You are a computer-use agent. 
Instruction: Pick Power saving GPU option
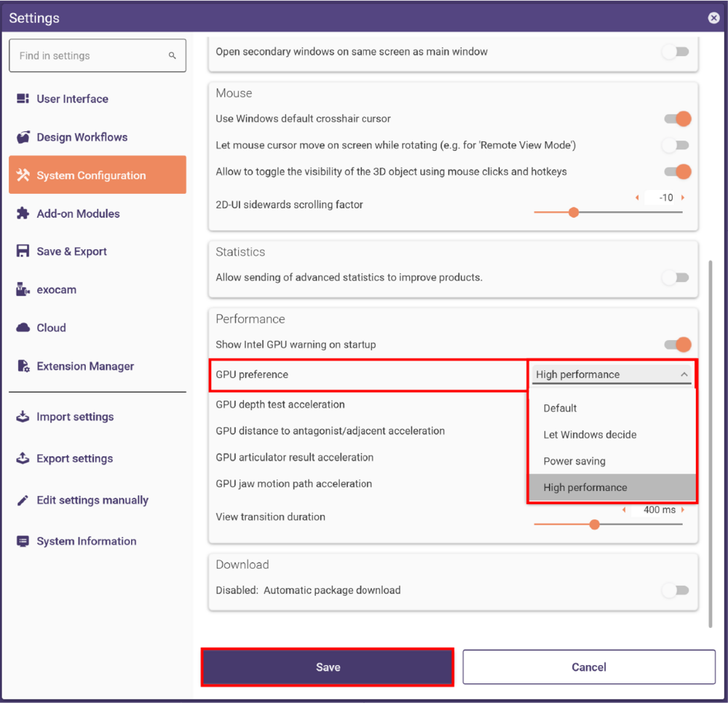click(x=612, y=461)
